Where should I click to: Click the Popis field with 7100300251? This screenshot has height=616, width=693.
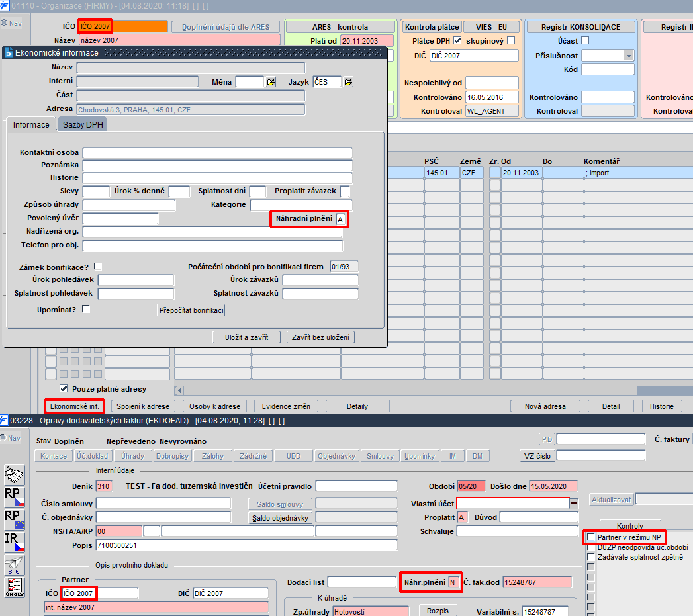click(x=247, y=545)
